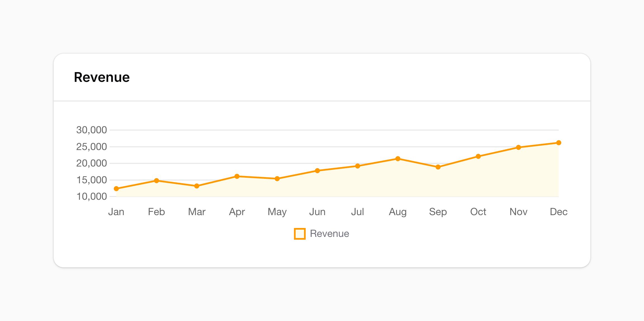The height and width of the screenshot is (321, 644).
Task: Select the Feb data point
Action: coord(157,181)
